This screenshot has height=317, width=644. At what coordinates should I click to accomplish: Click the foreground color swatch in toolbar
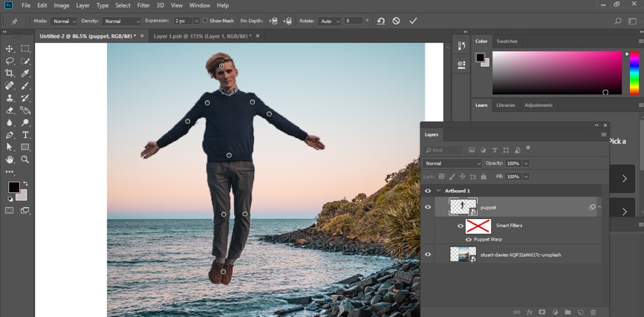(x=13, y=187)
